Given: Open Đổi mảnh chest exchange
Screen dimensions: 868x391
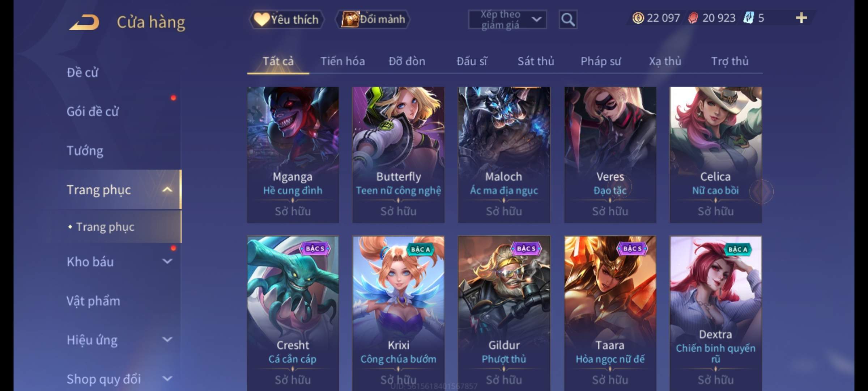Looking at the screenshot, I should (x=373, y=20).
